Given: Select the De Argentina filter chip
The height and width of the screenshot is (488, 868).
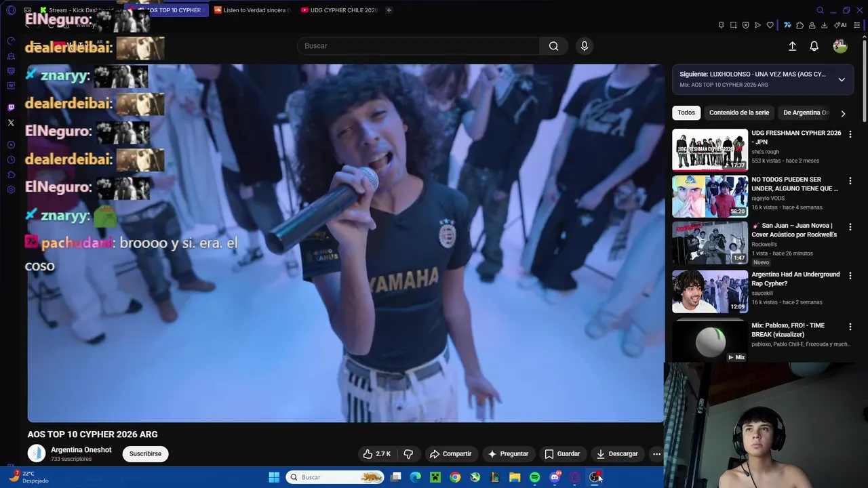Looking at the screenshot, I should click(x=806, y=113).
